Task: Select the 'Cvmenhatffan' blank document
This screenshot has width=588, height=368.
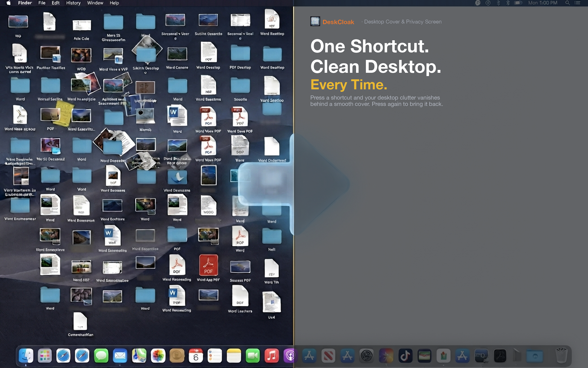Action: tap(80, 322)
